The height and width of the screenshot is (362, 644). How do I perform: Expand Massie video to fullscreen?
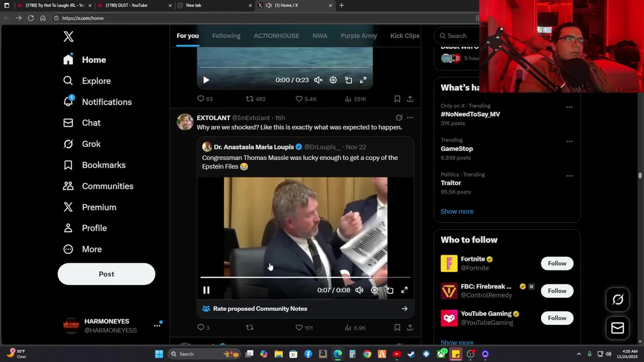pyautogui.click(x=404, y=290)
